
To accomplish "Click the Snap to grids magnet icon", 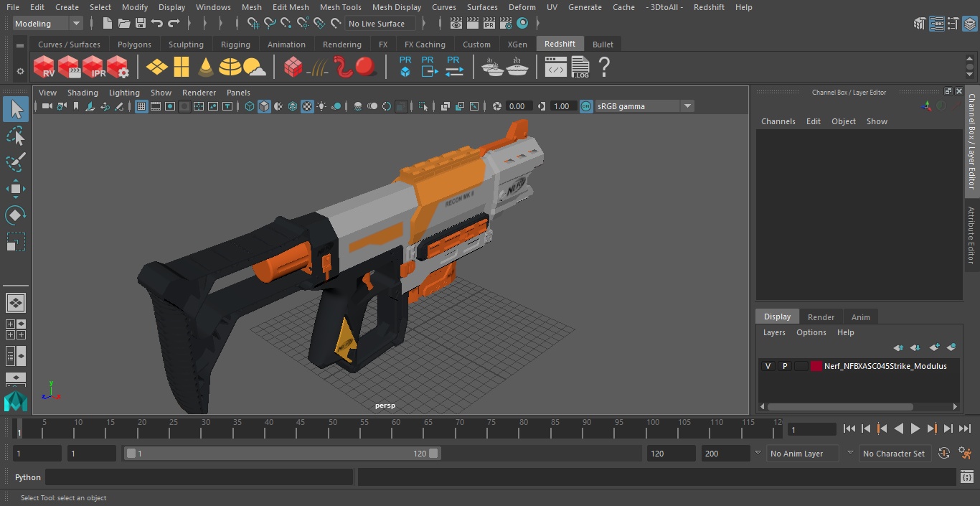I will tap(253, 24).
